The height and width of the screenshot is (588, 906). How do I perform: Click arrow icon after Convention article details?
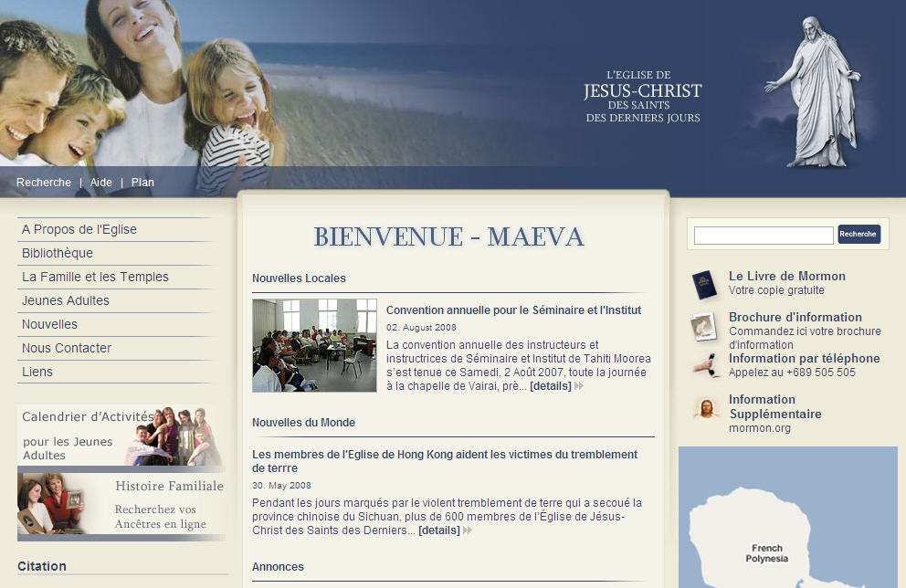[x=579, y=386]
